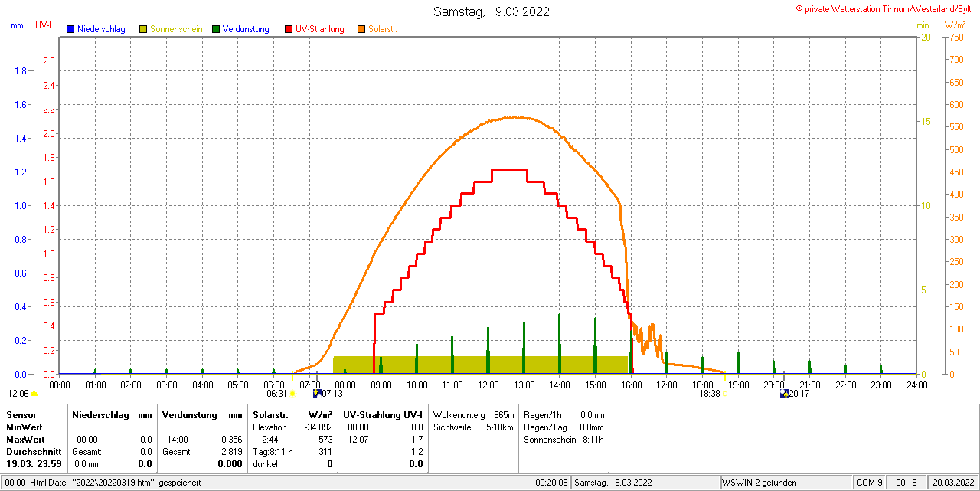Image resolution: width=980 pixels, height=491 pixels.
Task: Click the Verdunstung max value 0.356
Action: click(x=231, y=440)
